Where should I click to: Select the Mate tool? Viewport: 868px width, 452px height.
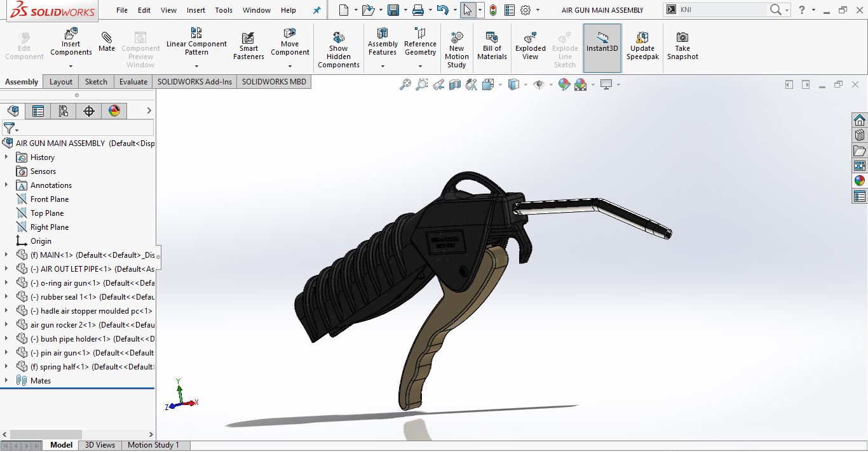click(x=107, y=42)
